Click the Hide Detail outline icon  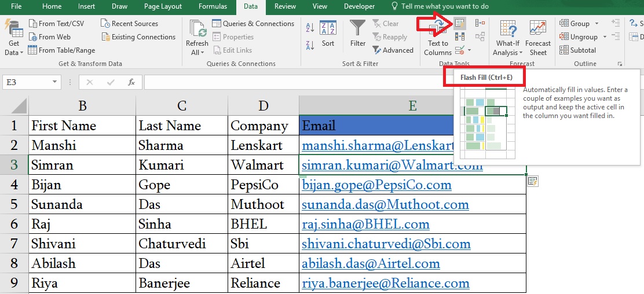pos(615,36)
